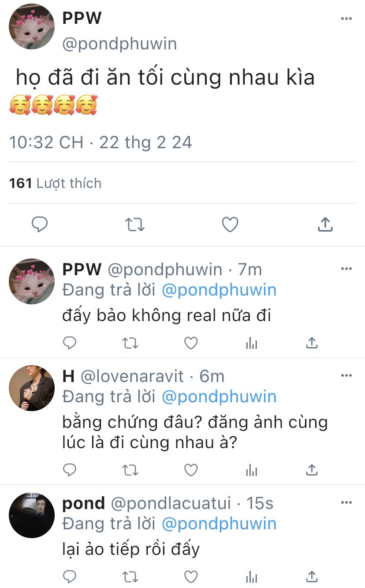Open more options on pondlacuatui's reply
Viewport: 365px width, 588px height.
tap(346, 502)
